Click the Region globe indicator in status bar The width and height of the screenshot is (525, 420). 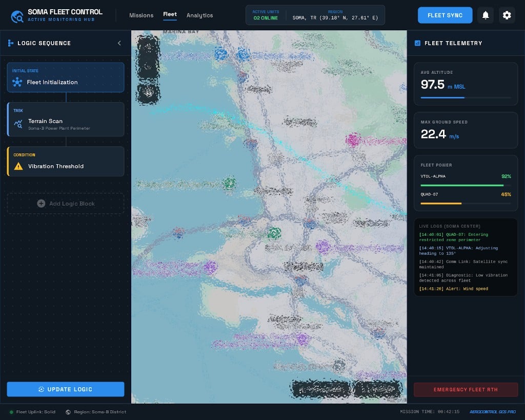pyautogui.click(x=67, y=412)
